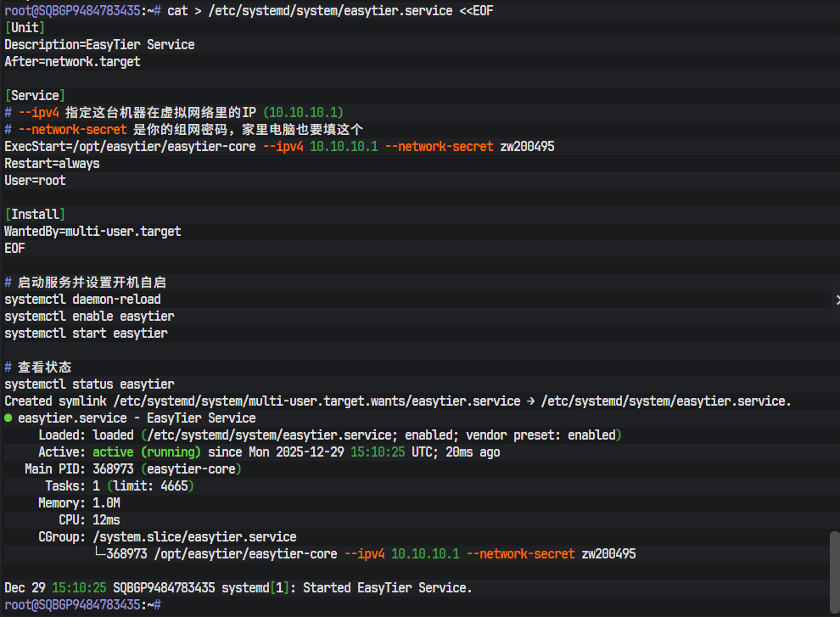Viewport: 840px width, 617px height.
Task: Click 'Main PID: 368973' line
Action: tap(133, 469)
